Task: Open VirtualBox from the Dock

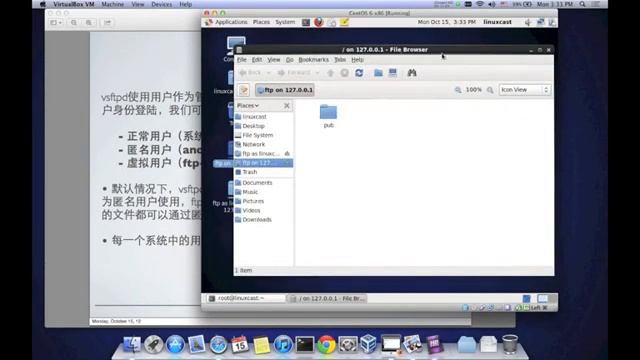Action: point(369,344)
